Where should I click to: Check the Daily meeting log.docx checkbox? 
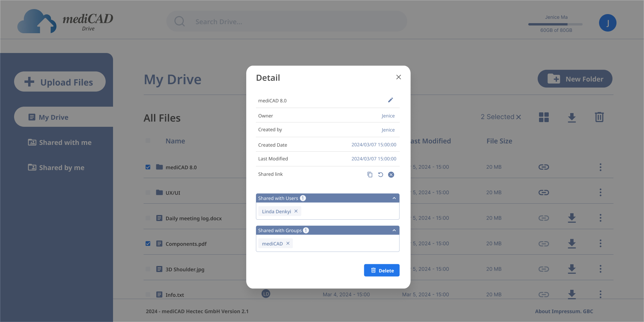tap(148, 218)
